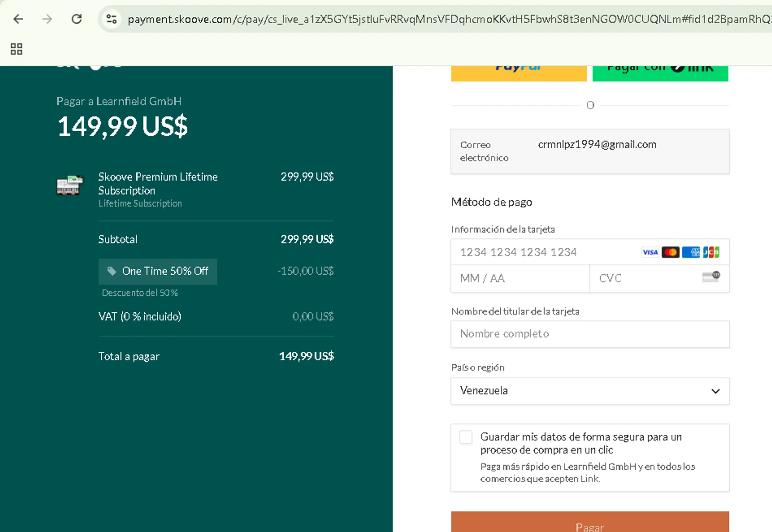Click the 'Total a pagar' label
The width and height of the screenshot is (772, 532).
pyautogui.click(x=129, y=357)
